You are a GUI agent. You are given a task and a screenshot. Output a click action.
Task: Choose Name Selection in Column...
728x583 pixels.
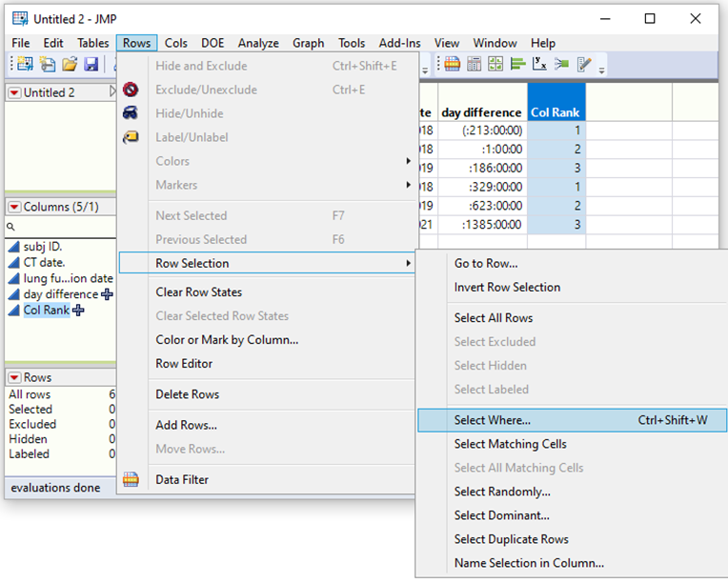pyautogui.click(x=529, y=563)
